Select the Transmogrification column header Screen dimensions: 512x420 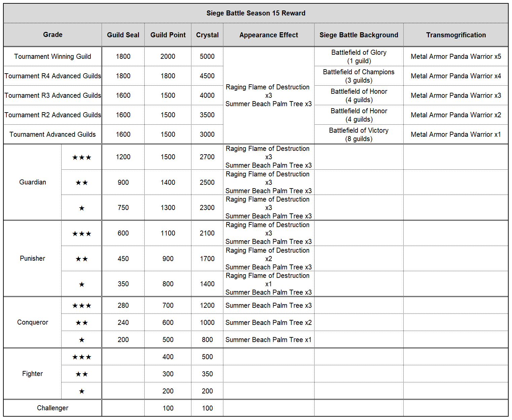point(456,35)
